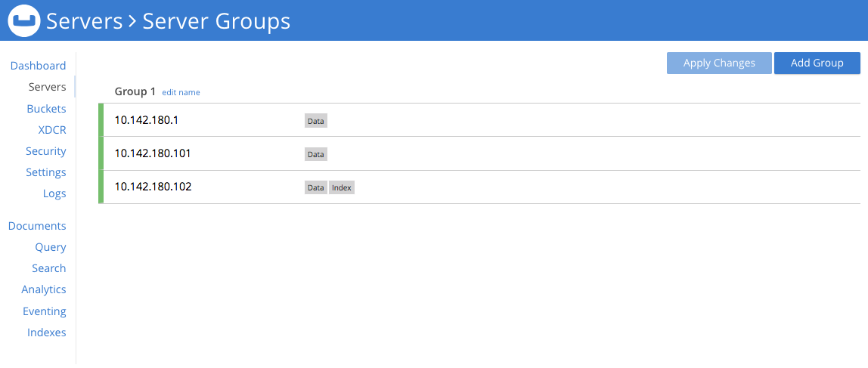This screenshot has width=868, height=368.
Task: Click the Add Group button
Action: pyautogui.click(x=817, y=63)
